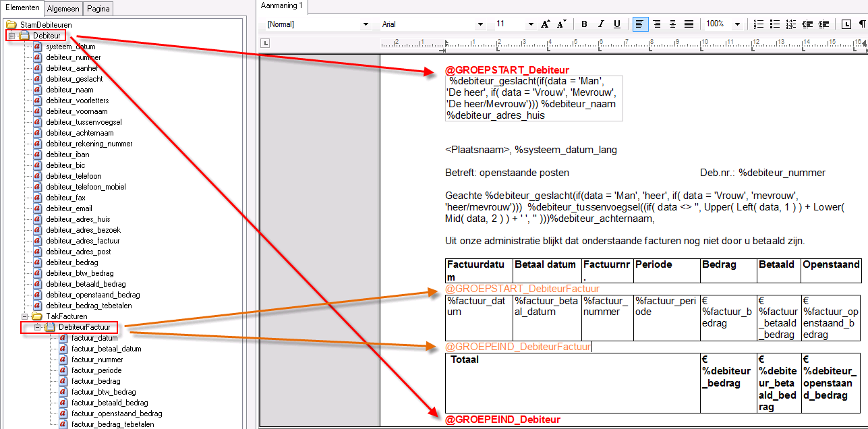Toggle bold formatting
Image resolution: width=868 pixels, height=429 pixels.
[x=584, y=24]
